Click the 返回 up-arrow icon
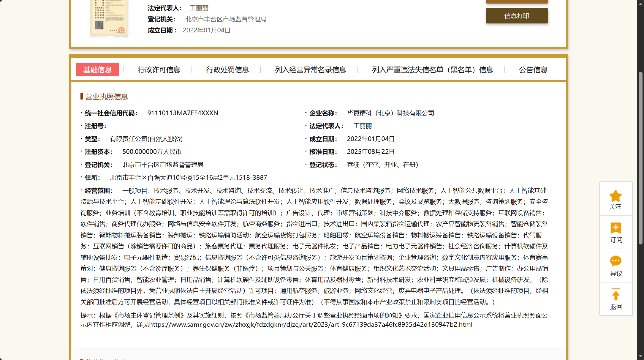644x360 pixels. [615, 295]
